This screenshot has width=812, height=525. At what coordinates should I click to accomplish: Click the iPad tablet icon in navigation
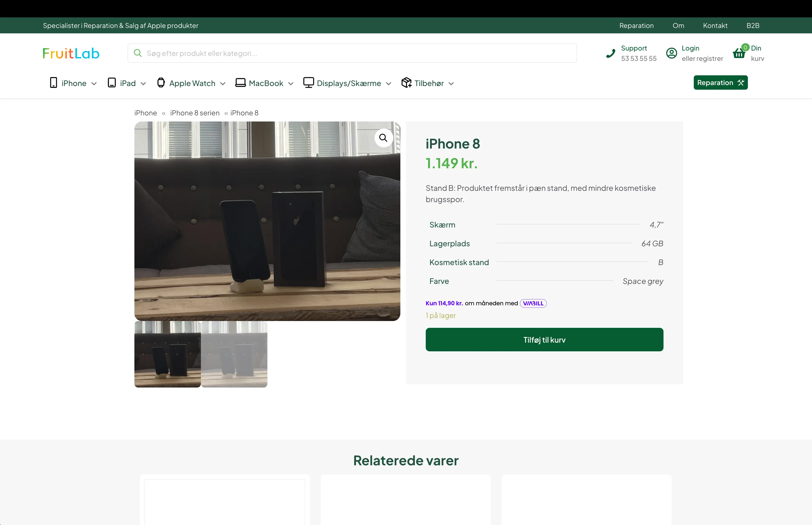(x=112, y=83)
